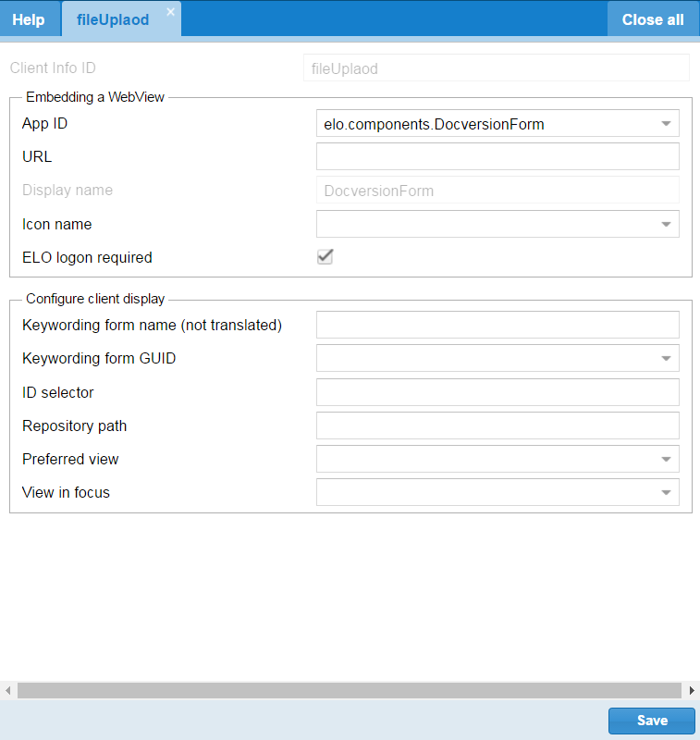The height and width of the screenshot is (740, 700).
Task: Click the right scrollbar arrow
Action: coord(693,690)
